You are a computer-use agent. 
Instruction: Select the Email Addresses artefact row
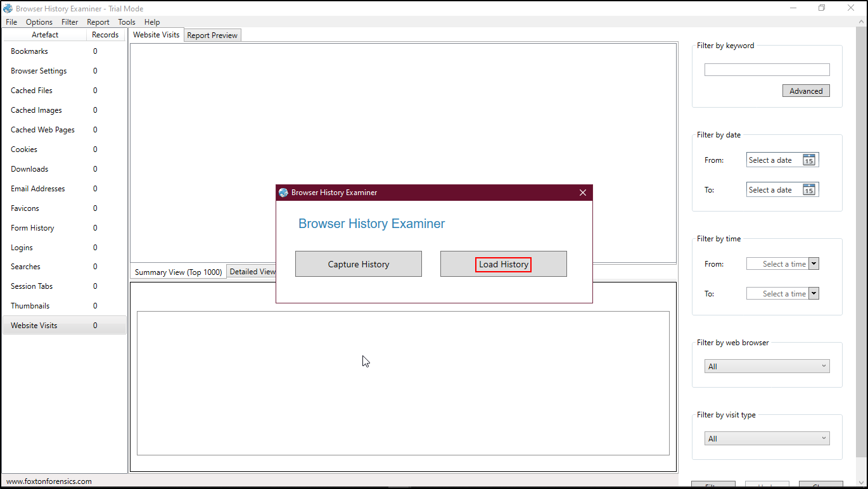coord(64,189)
